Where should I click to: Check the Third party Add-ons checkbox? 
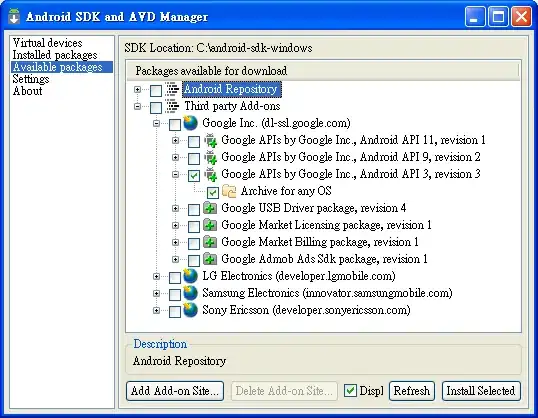[156, 107]
